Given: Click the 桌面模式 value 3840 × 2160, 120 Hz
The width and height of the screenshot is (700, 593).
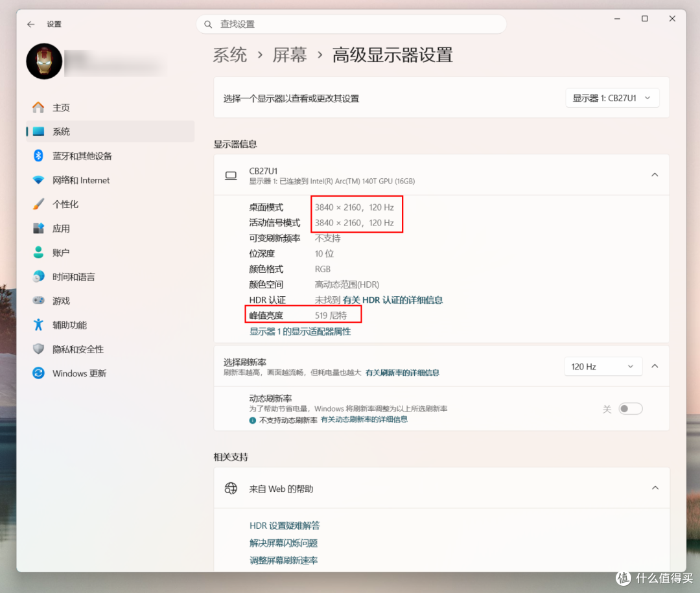Looking at the screenshot, I should coord(355,207).
